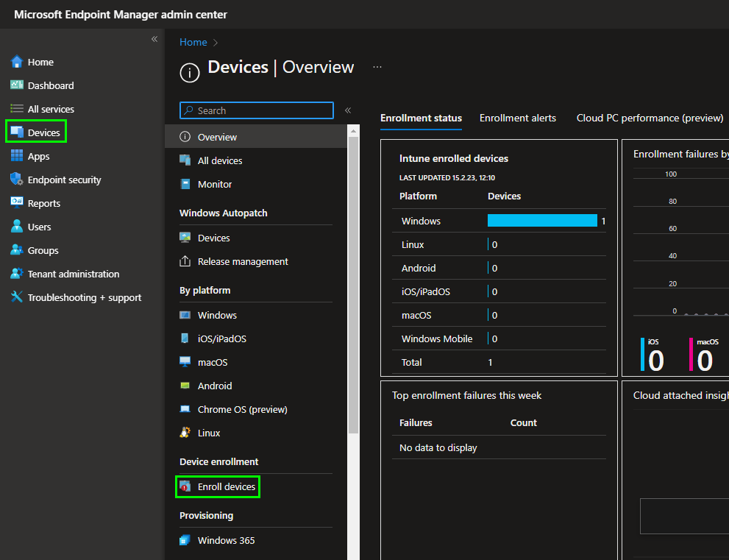Open the Chrome OS (preview) platform icon
Viewport: 729px width, 560px height.
click(x=185, y=409)
